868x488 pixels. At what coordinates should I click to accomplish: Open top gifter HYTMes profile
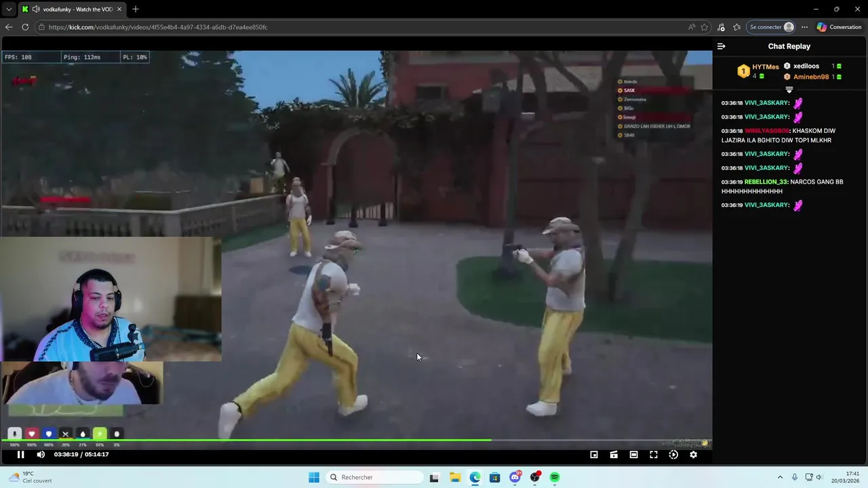pyautogui.click(x=766, y=67)
